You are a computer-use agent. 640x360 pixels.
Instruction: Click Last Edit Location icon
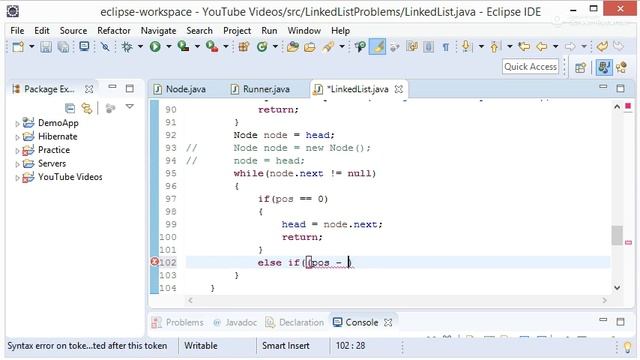524,47
